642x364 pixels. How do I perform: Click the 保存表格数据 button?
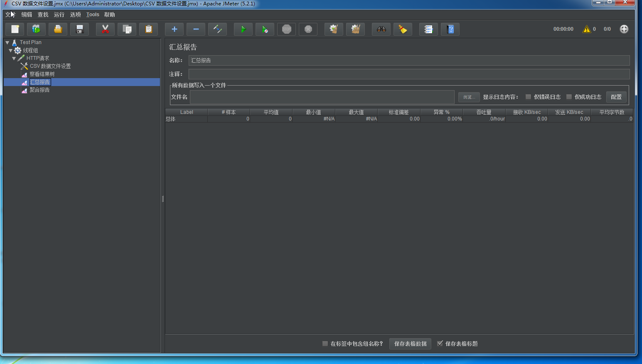click(x=410, y=344)
